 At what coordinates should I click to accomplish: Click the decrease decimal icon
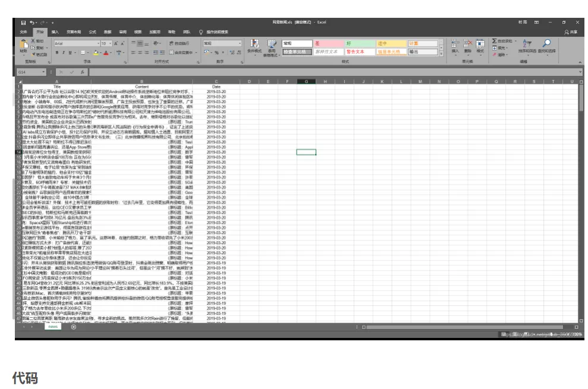click(x=239, y=53)
